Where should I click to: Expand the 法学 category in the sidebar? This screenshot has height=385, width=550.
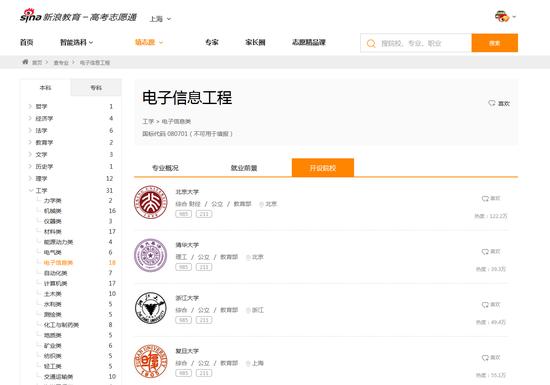coord(30,130)
